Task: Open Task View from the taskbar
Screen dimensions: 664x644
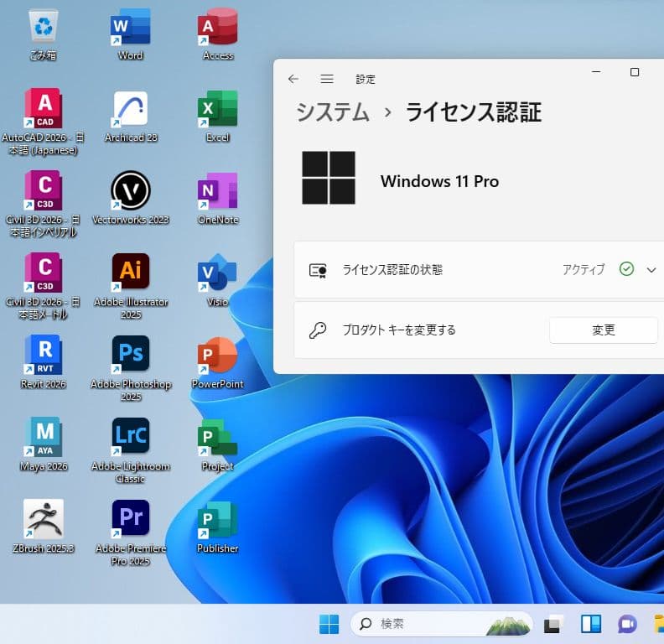Action: tap(553, 624)
